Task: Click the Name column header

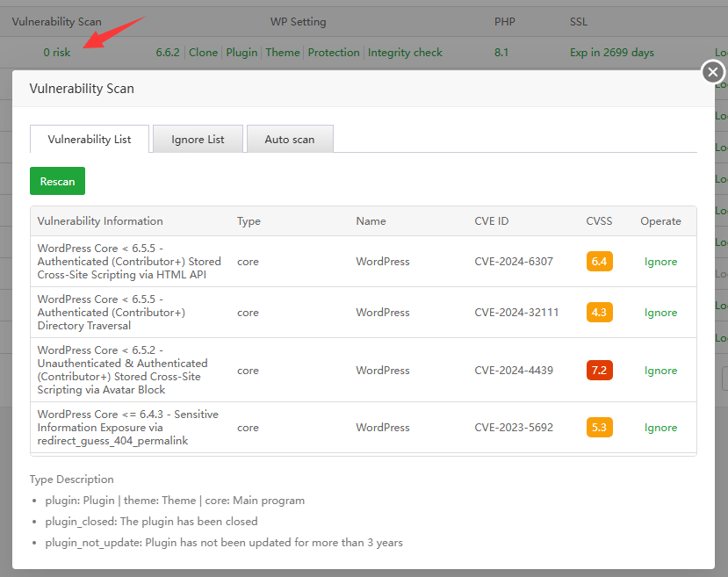Action: pyautogui.click(x=371, y=221)
